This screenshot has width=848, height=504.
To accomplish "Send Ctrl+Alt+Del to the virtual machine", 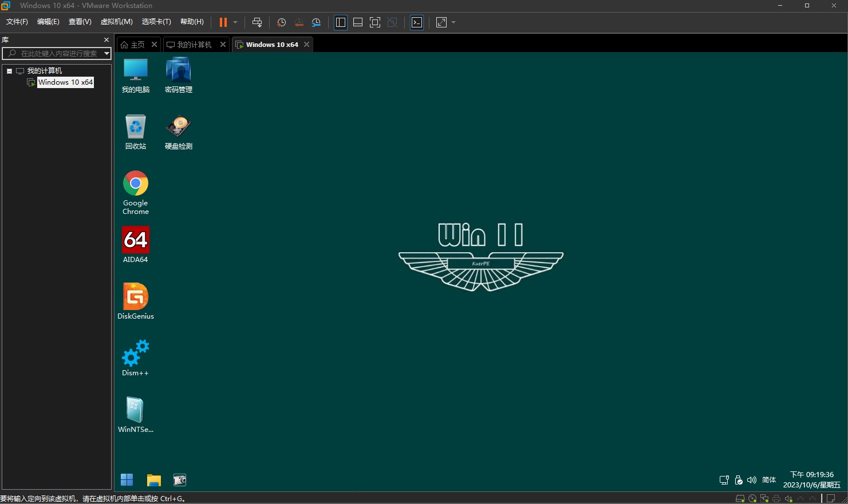I will tap(257, 22).
